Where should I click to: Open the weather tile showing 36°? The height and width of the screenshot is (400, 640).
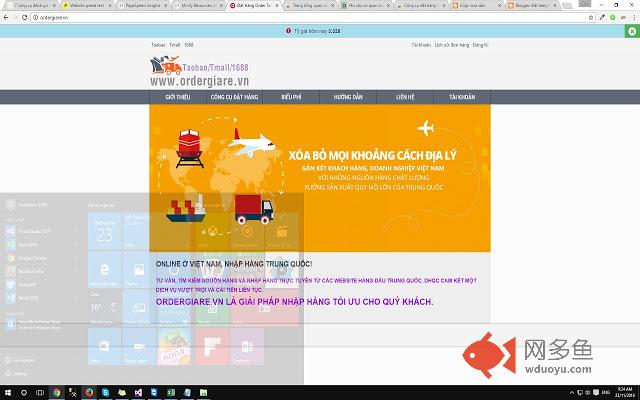pos(104,307)
